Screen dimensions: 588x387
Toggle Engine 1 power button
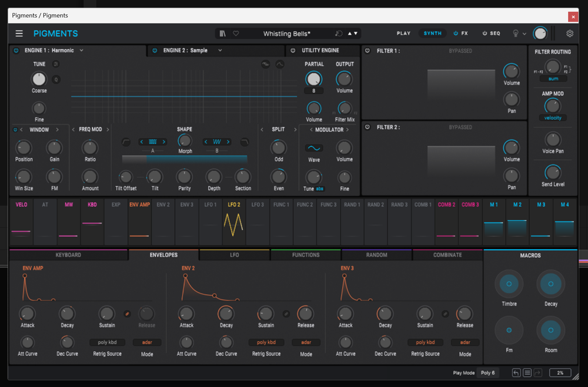click(16, 51)
